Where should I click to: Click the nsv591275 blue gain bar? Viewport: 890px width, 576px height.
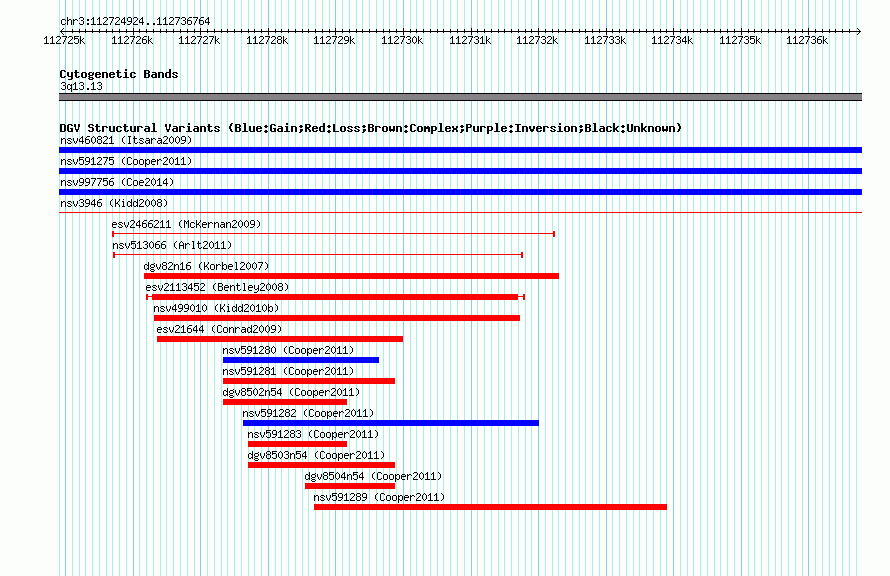[x=460, y=171]
